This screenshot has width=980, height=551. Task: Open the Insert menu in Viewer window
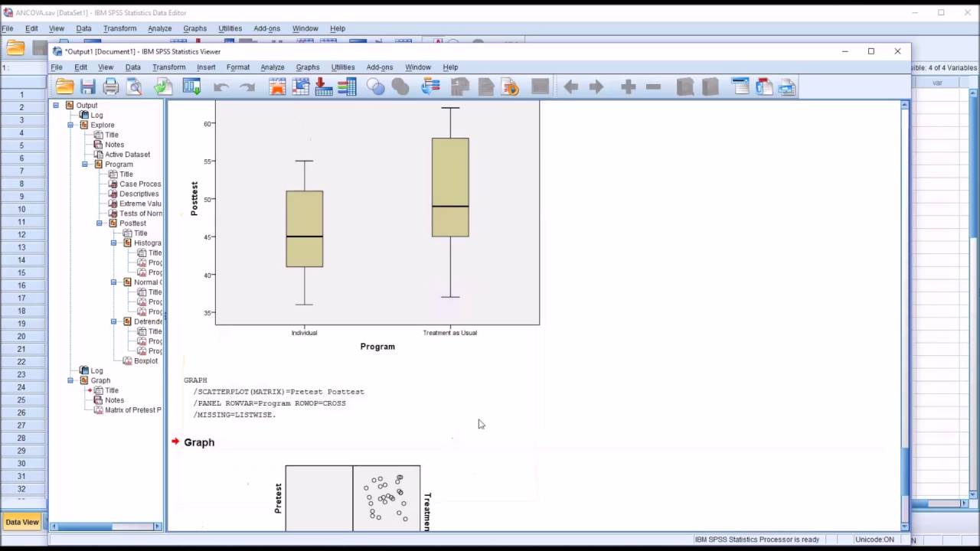pyautogui.click(x=206, y=67)
